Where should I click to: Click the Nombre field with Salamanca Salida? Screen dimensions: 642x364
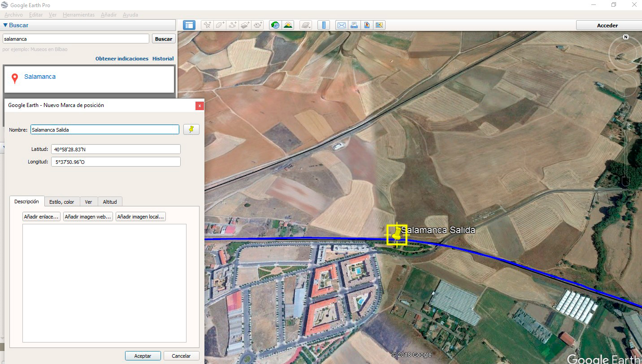coord(104,129)
